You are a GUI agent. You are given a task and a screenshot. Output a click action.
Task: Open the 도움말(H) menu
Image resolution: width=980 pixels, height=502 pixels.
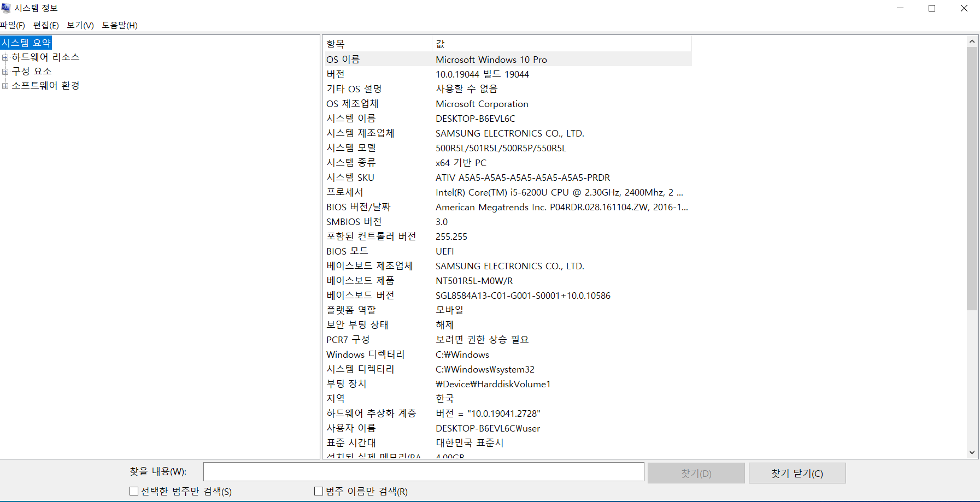click(x=120, y=25)
